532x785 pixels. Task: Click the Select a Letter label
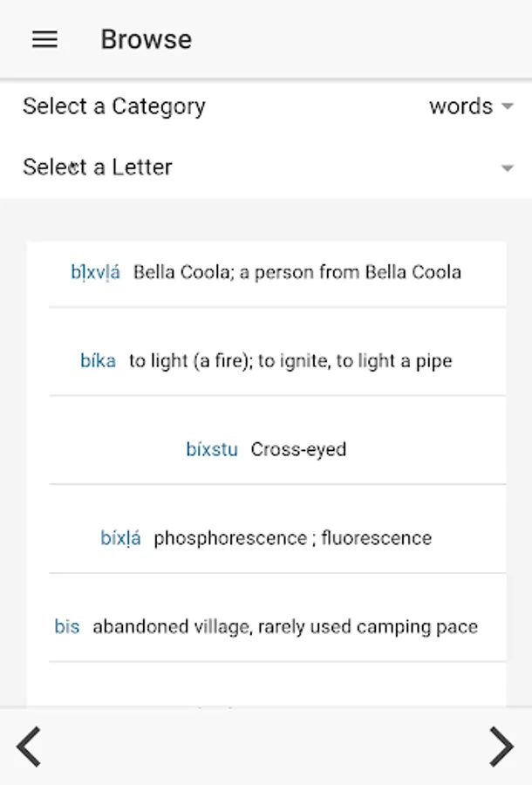[98, 167]
